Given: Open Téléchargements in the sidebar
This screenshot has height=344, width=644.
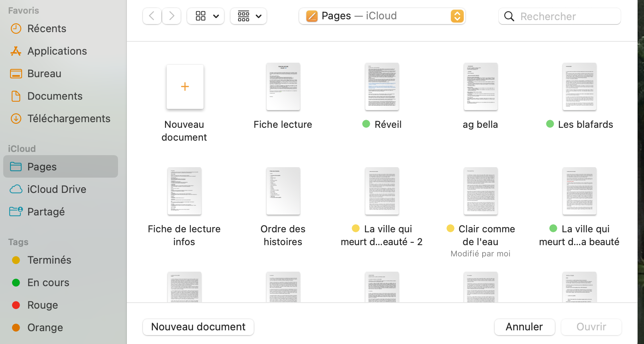Looking at the screenshot, I should (69, 119).
